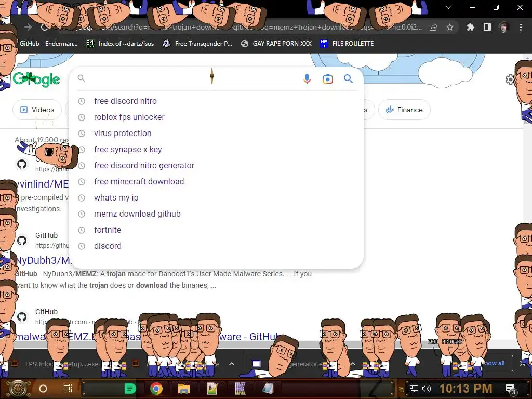This screenshot has width=532, height=399.
Task: Search by image with the camera icon
Action: [327, 79]
